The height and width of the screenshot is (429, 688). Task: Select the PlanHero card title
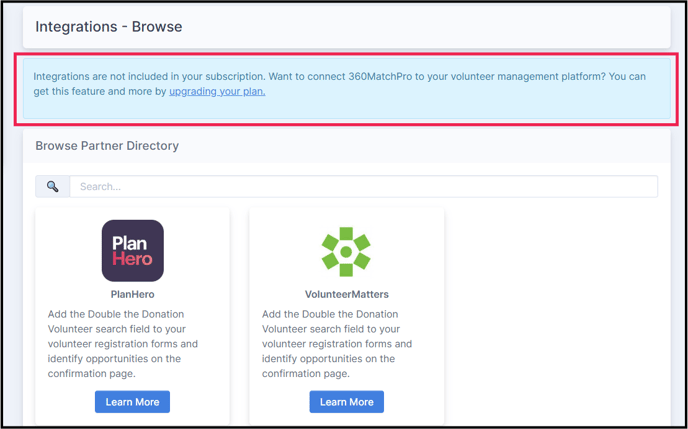tap(133, 294)
